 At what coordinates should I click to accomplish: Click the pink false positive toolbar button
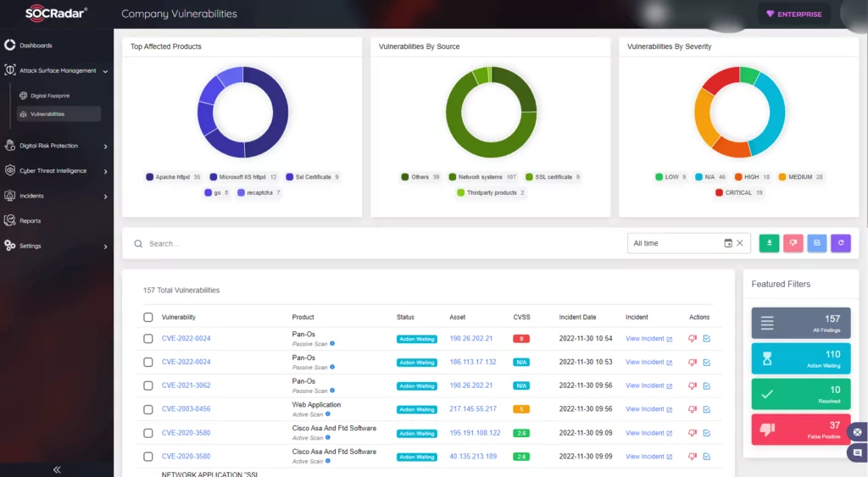(793, 243)
